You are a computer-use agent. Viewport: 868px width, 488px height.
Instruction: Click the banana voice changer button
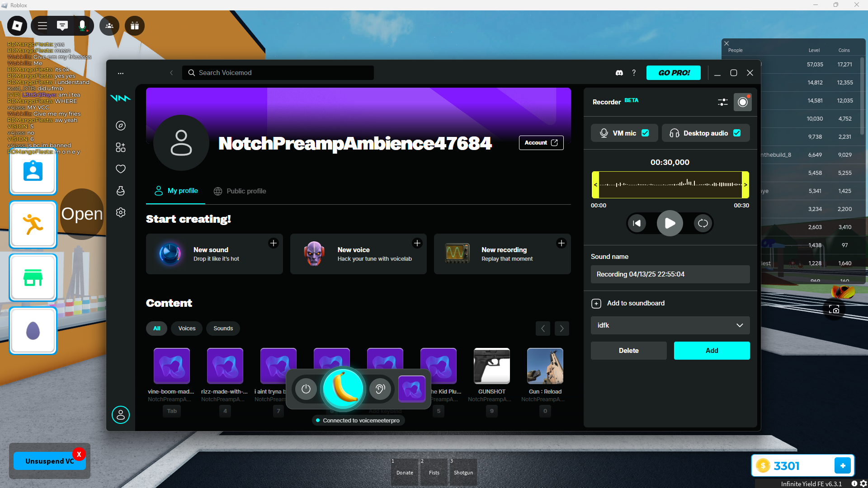tap(343, 388)
